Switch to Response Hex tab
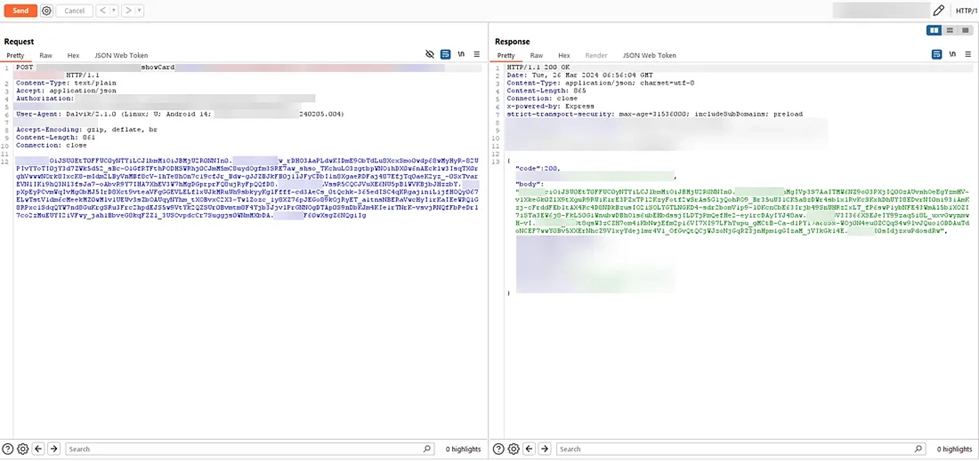 [x=564, y=56]
